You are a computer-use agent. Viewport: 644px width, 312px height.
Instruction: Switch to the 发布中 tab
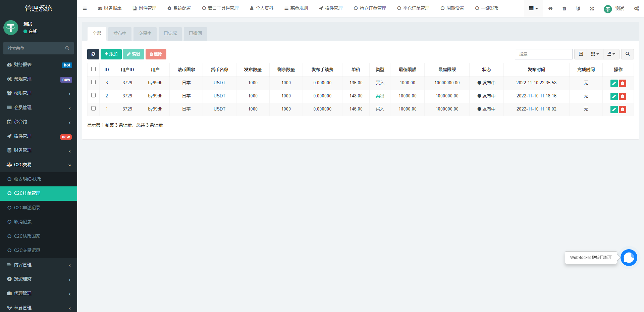tap(120, 34)
